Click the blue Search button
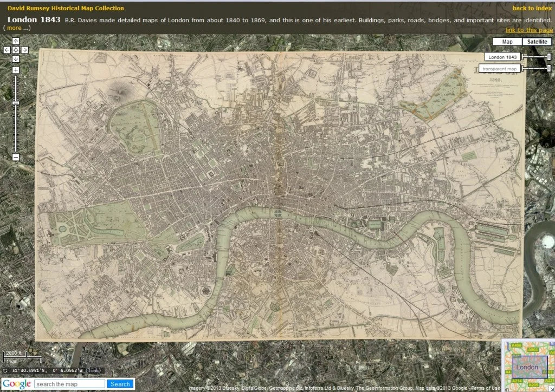Viewport: 555px width, 392px height. (120, 384)
